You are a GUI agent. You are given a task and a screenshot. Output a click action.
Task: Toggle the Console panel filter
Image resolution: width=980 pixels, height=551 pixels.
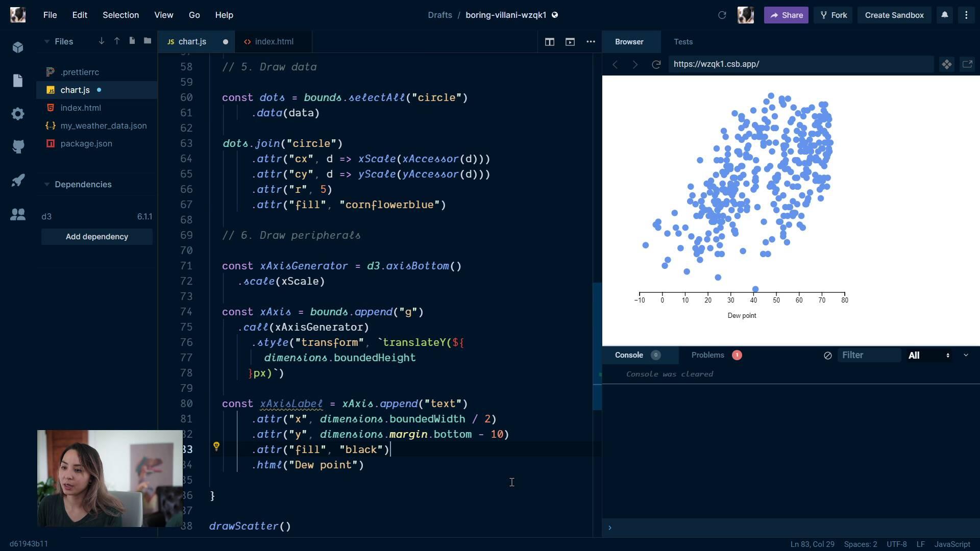(966, 355)
